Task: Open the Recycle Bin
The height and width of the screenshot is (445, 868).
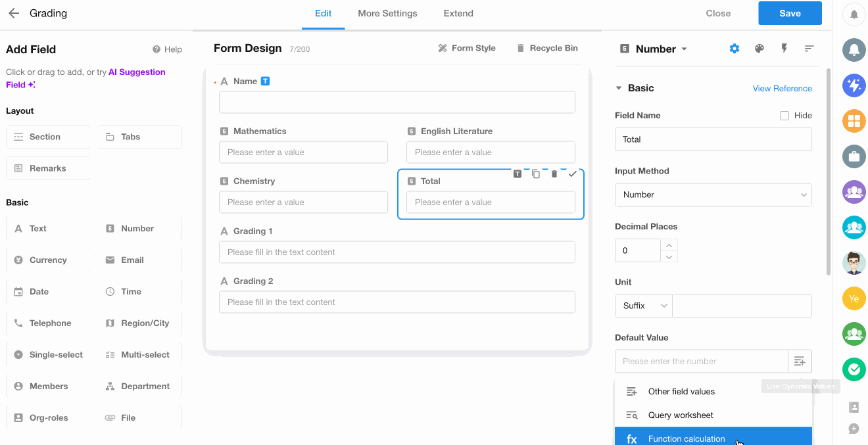Action: click(x=546, y=48)
